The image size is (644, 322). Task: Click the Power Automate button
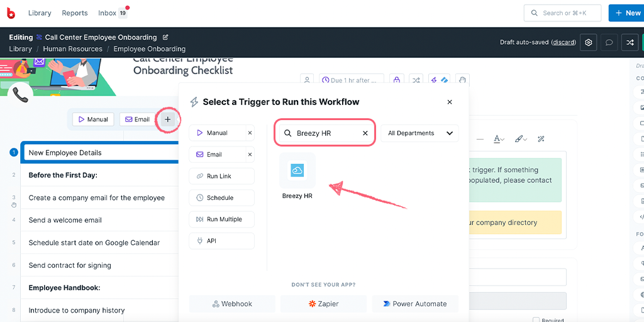[x=415, y=304]
